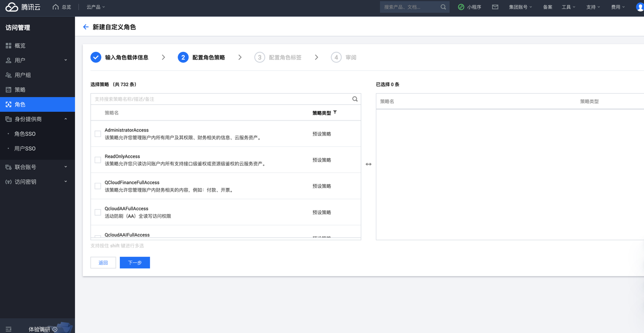644x333 pixels.
Task: Click the 配置角色标签 step label
Action: coord(285,57)
